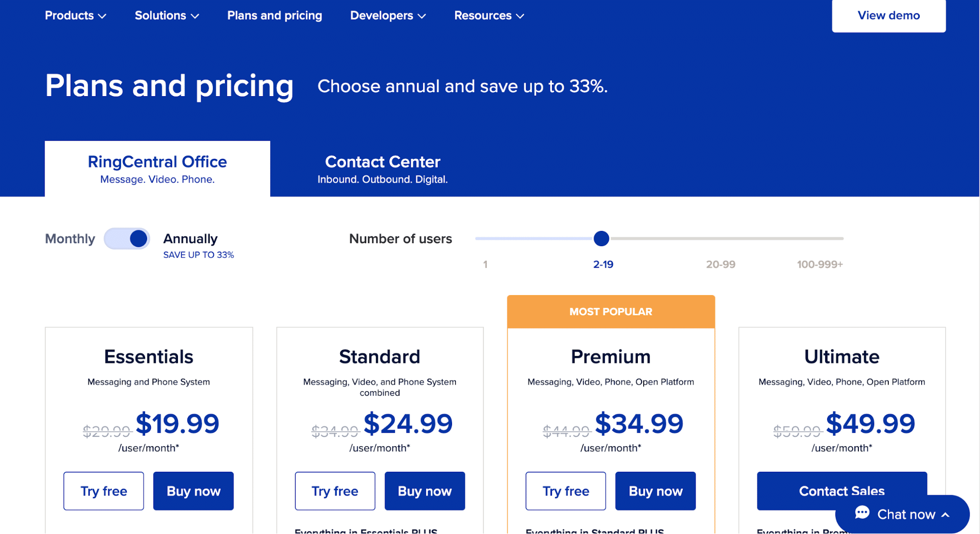Expand the Resources dropdown menu
This screenshot has height=534, width=980.
489,16
